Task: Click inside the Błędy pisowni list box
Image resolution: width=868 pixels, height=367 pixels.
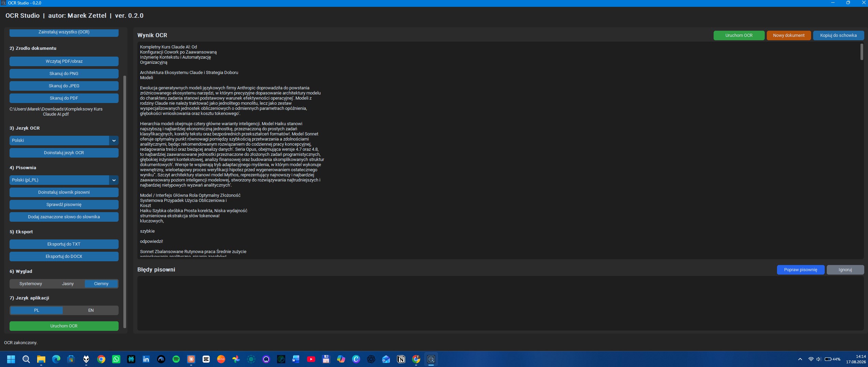Action: tap(500, 303)
